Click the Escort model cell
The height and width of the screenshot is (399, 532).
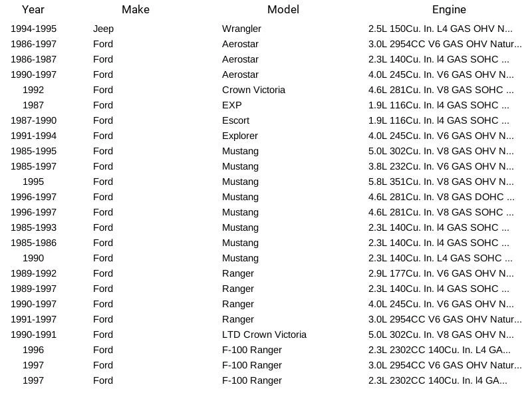[x=235, y=120]
